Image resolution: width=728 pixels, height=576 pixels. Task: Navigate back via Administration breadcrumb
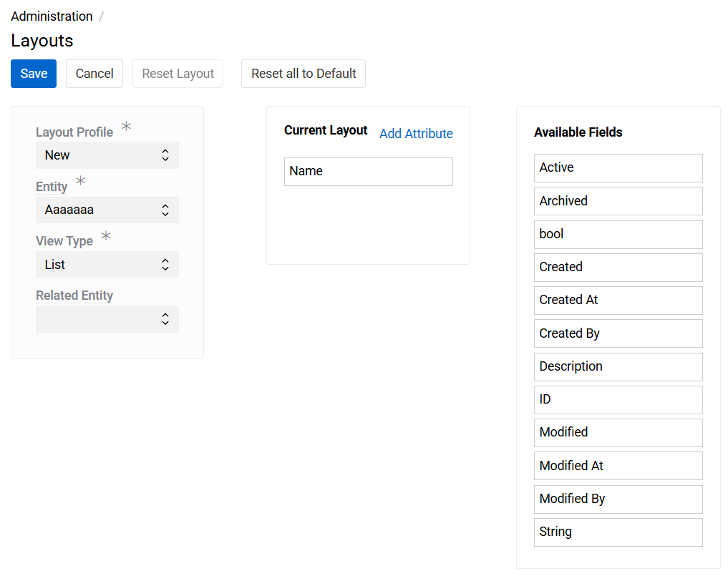click(x=51, y=16)
